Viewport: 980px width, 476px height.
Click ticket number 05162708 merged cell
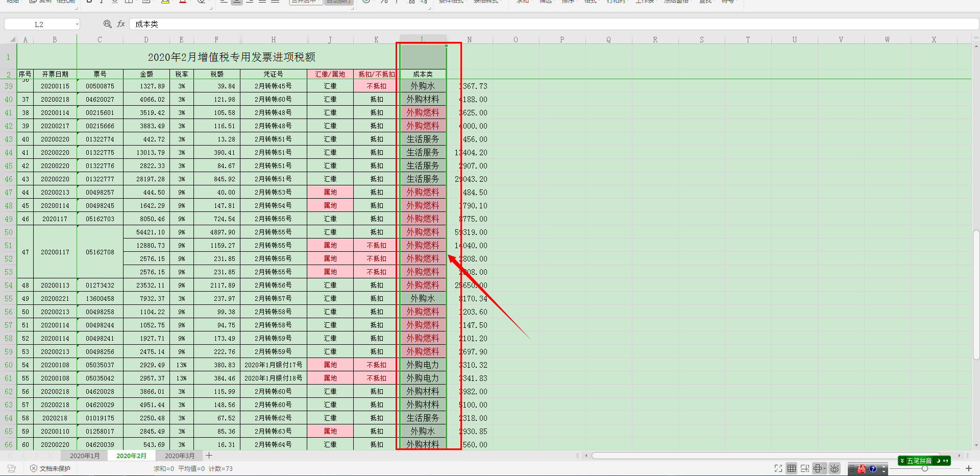[x=100, y=252]
